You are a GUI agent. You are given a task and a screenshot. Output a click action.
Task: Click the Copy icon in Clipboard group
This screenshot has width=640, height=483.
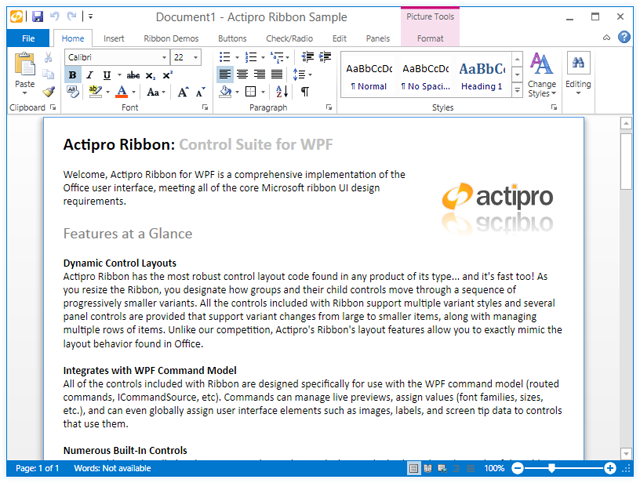tap(48, 74)
